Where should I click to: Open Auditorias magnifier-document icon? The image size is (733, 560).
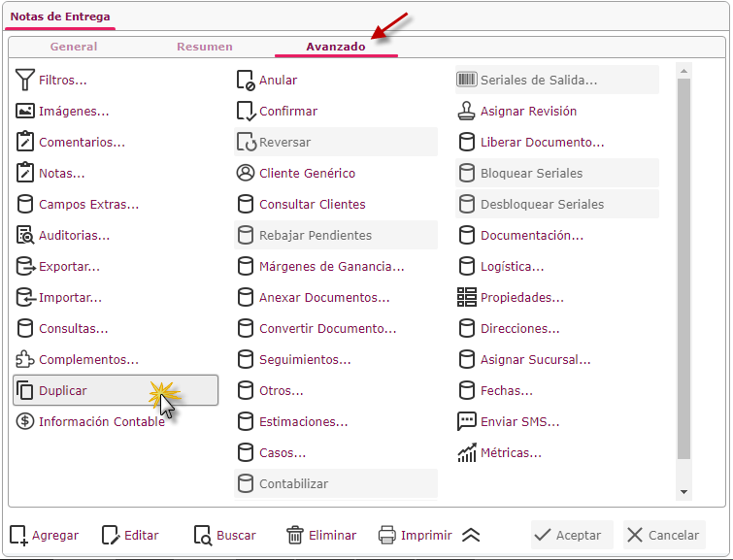pyautogui.click(x=25, y=235)
